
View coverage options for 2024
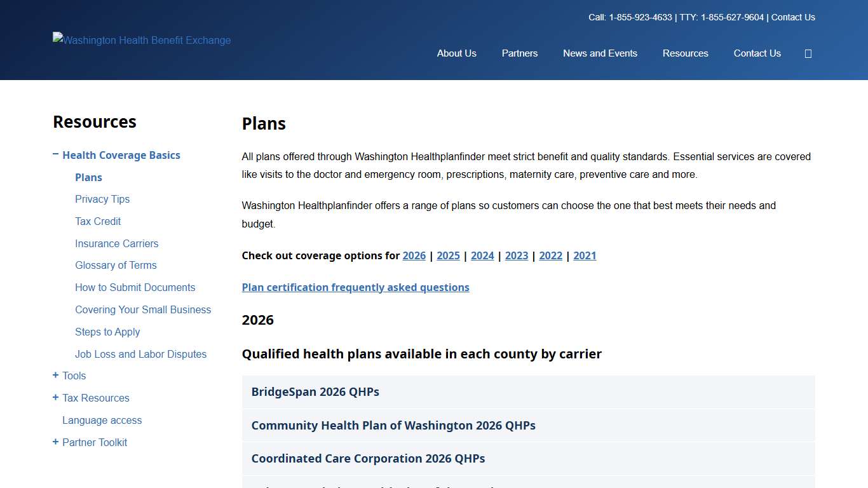(x=482, y=255)
